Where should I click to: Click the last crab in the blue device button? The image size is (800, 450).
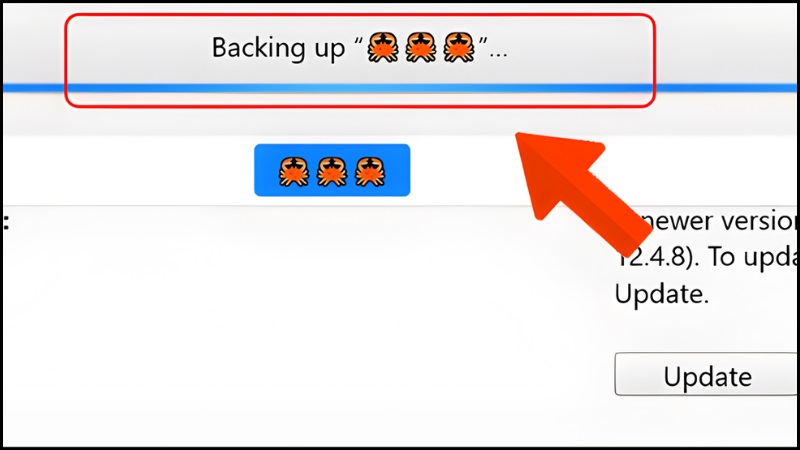(x=370, y=171)
